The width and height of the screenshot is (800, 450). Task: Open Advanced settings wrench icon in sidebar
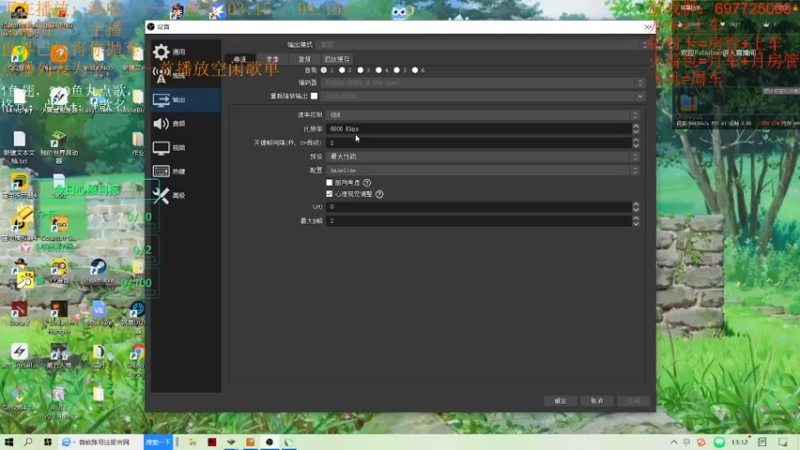point(161,195)
